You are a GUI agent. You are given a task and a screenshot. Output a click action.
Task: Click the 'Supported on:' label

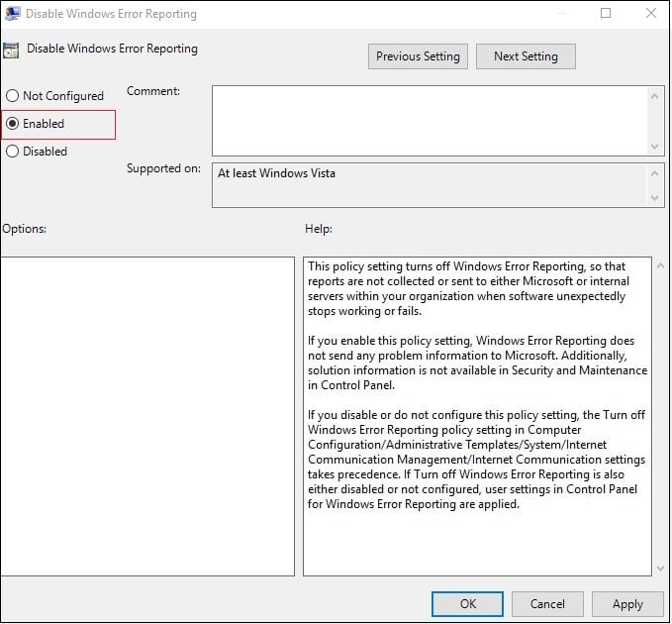163,168
